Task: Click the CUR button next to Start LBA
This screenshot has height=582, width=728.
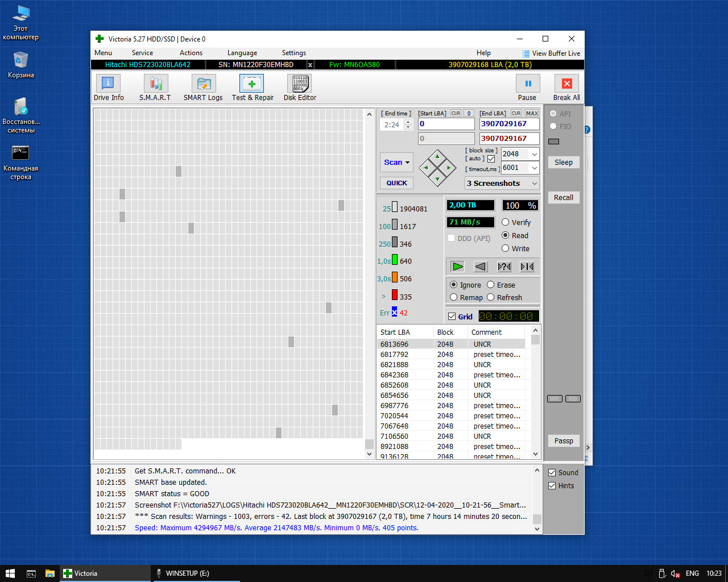Action: point(456,113)
